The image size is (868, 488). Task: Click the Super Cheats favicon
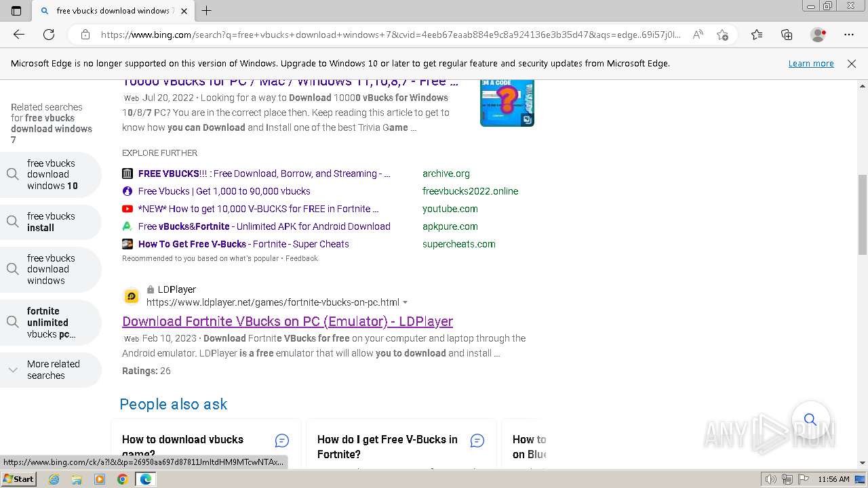(x=127, y=244)
